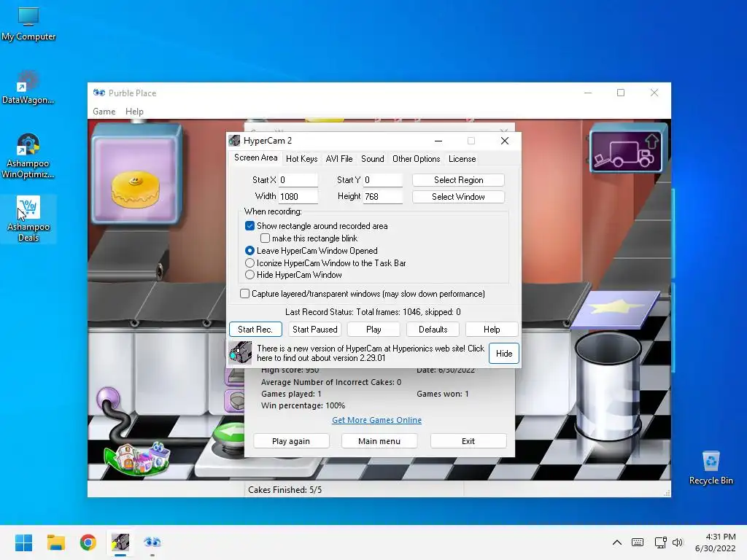Click the Windows Start button
Image resolution: width=747 pixels, height=560 pixels.
pyautogui.click(x=23, y=542)
